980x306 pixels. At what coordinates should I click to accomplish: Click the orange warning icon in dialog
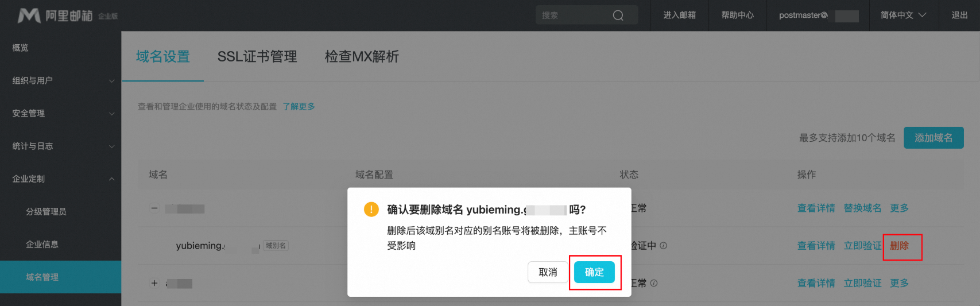point(371,209)
